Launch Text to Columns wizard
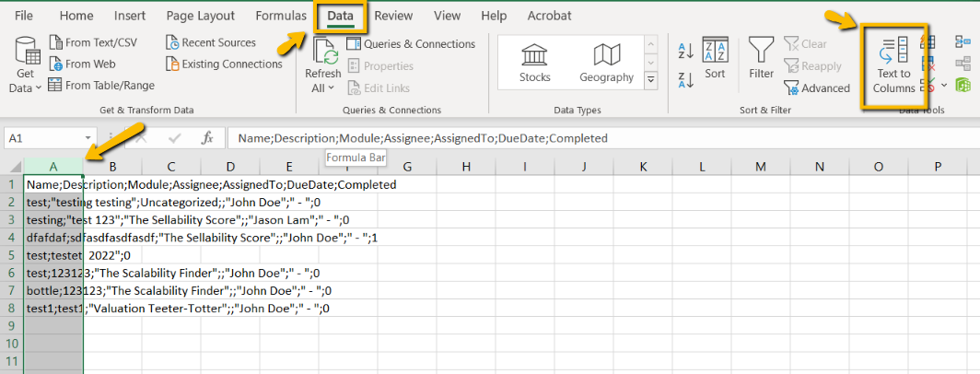Image resolution: width=980 pixels, height=374 pixels. click(x=893, y=65)
